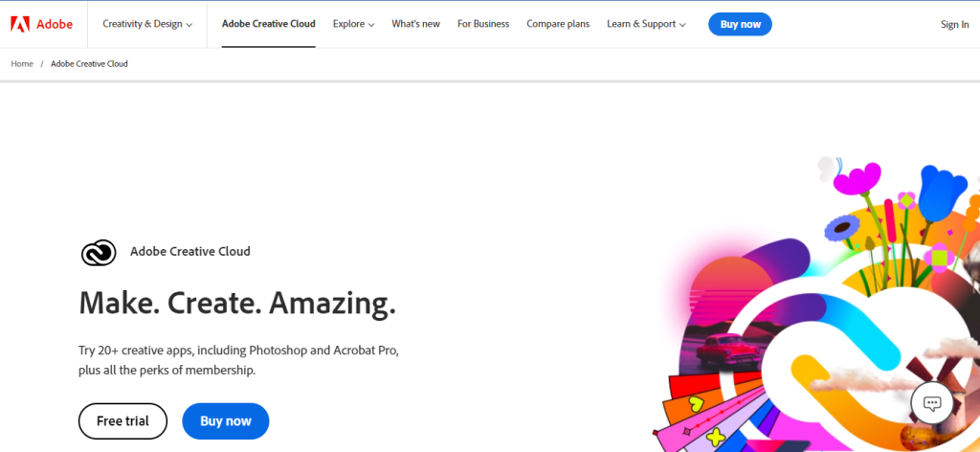Open the What's new page
Viewport: 980px width, 452px height.
[x=415, y=24]
